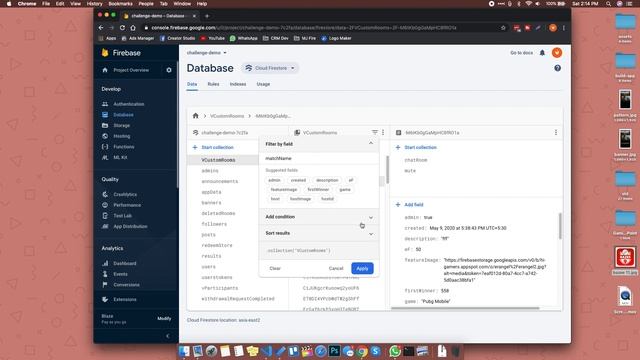Open project settings gear icon

tap(169, 70)
